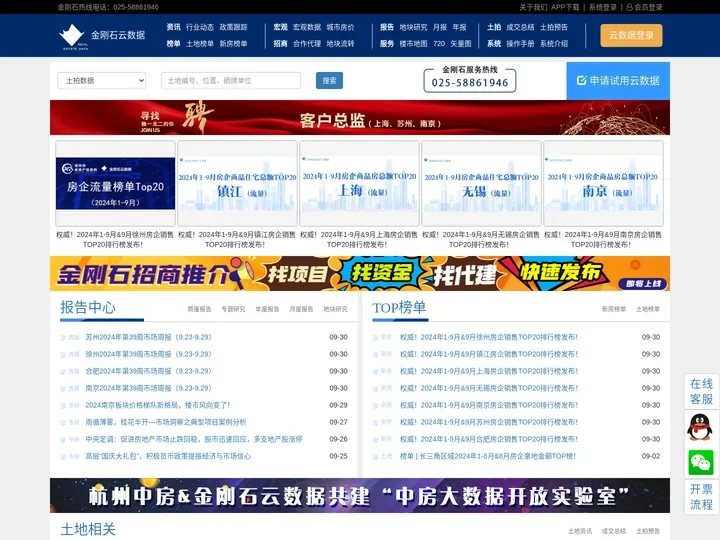
Task: Open the 南京 TOP20 thumbnail card
Action: 603,183
